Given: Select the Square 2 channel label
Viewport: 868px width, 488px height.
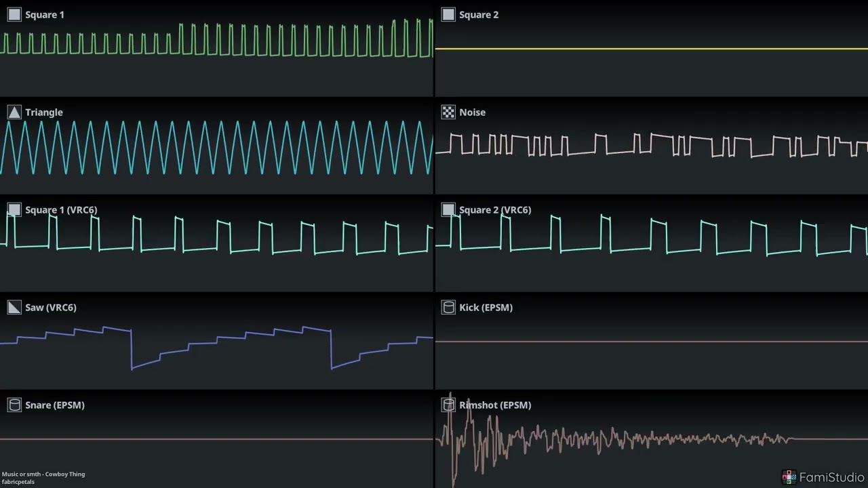Looking at the screenshot, I should coord(479,15).
